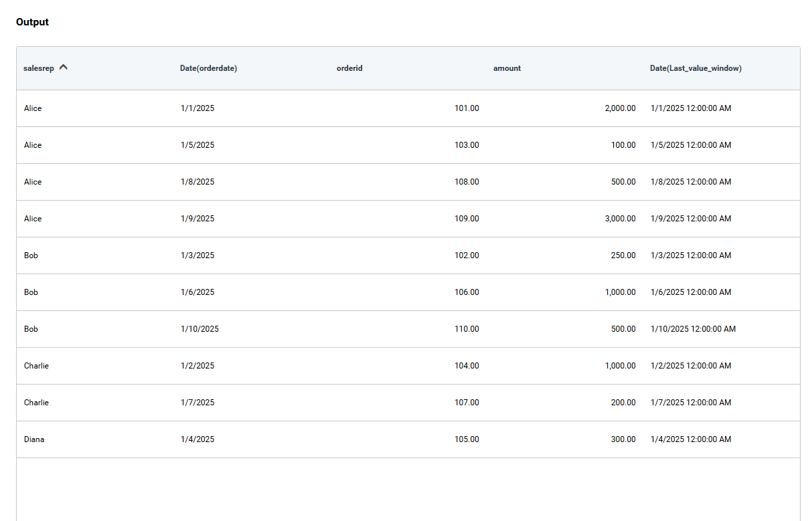This screenshot has height=521, width=812.
Task: Select the first Alice row
Action: pyautogui.click(x=33, y=108)
